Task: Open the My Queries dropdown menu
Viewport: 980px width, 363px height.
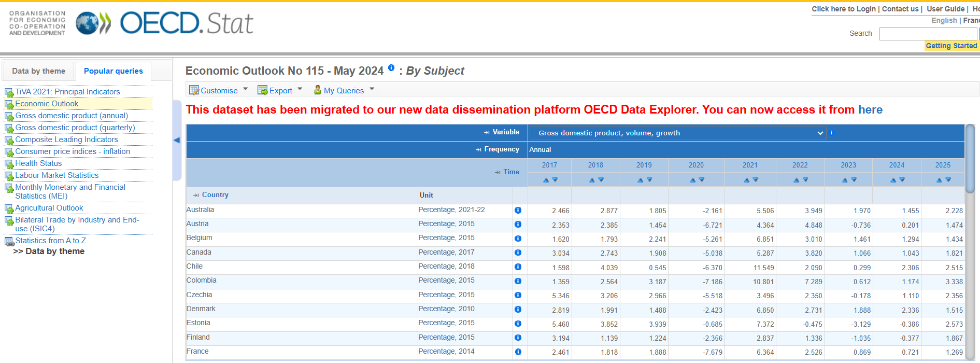Action: tap(344, 90)
